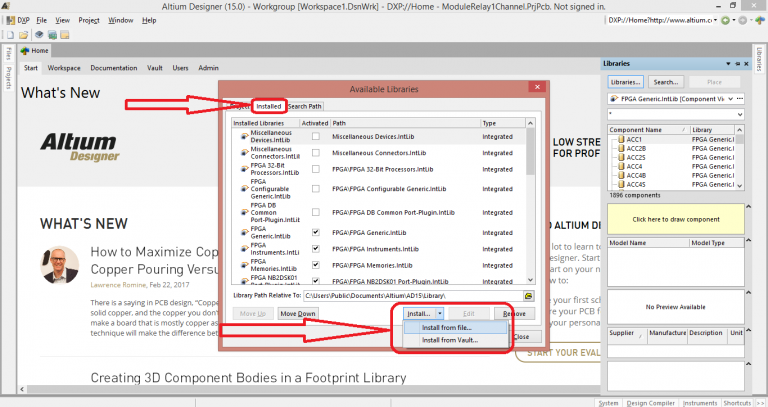
Task: Collapse the draw component preview section
Action: pos(748,207)
